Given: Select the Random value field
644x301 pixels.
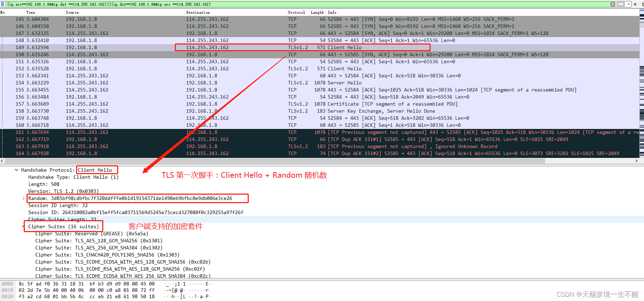Looking at the screenshot, I should [130, 198].
